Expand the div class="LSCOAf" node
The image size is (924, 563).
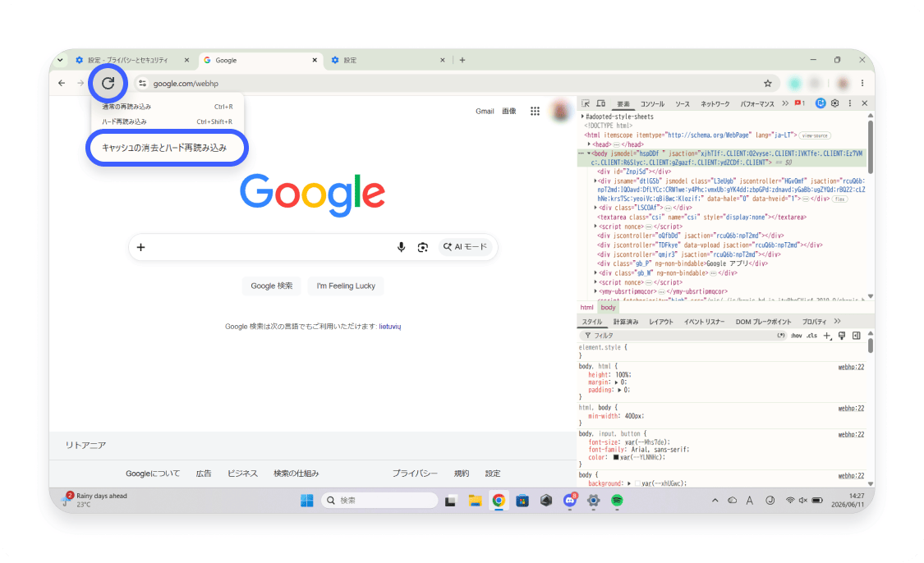[595, 208]
